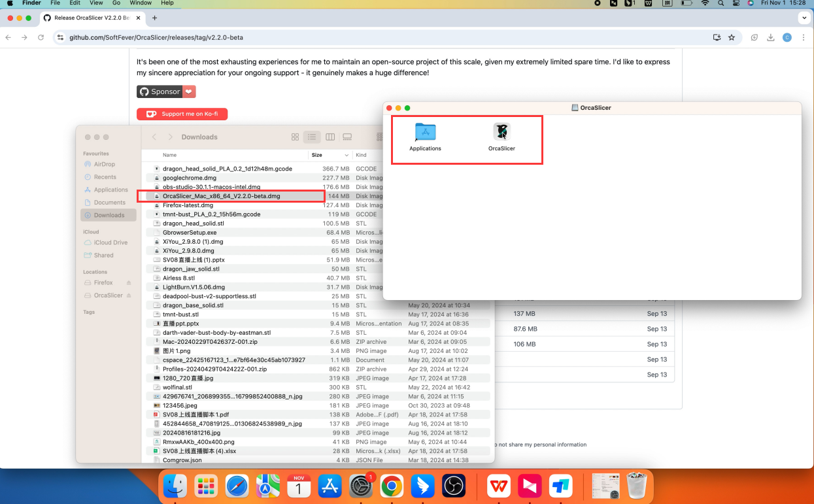Switch the Downloads window to icon view
814x504 pixels.
(x=295, y=137)
